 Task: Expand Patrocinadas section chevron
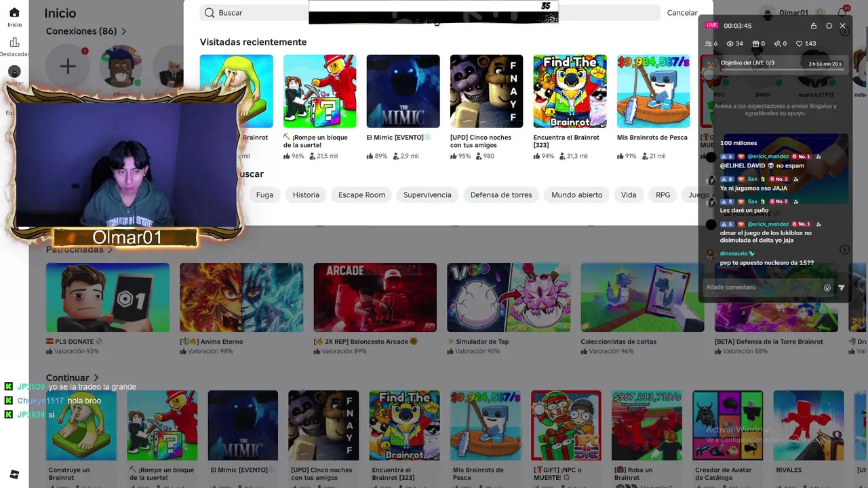[109, 249]
